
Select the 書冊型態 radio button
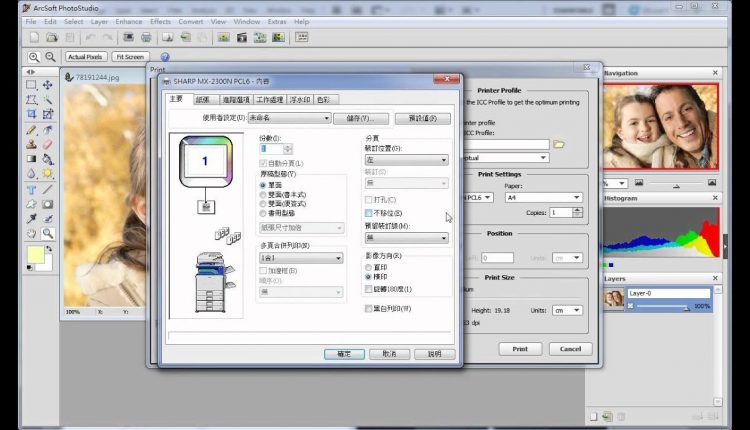(263, 213)
